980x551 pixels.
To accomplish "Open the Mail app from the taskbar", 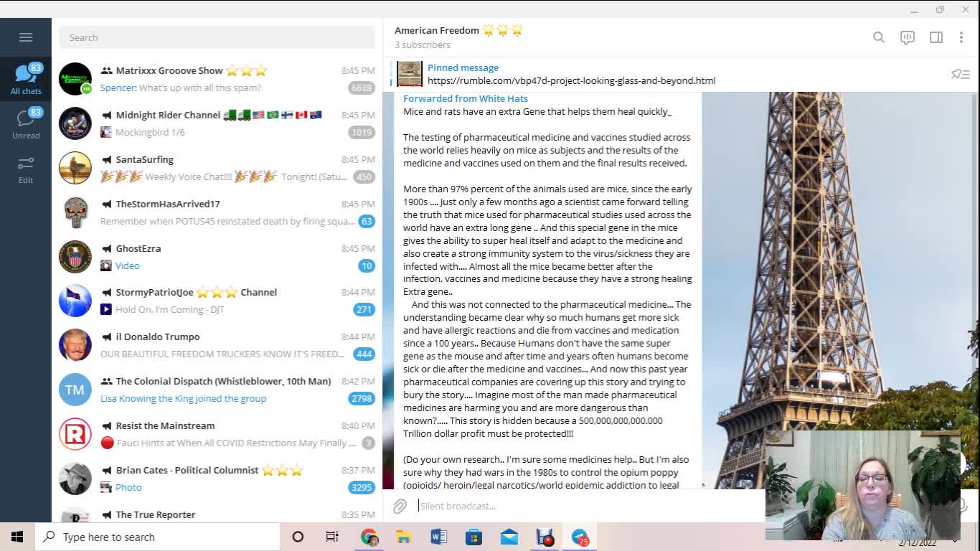I will click(x=509, y=537).
